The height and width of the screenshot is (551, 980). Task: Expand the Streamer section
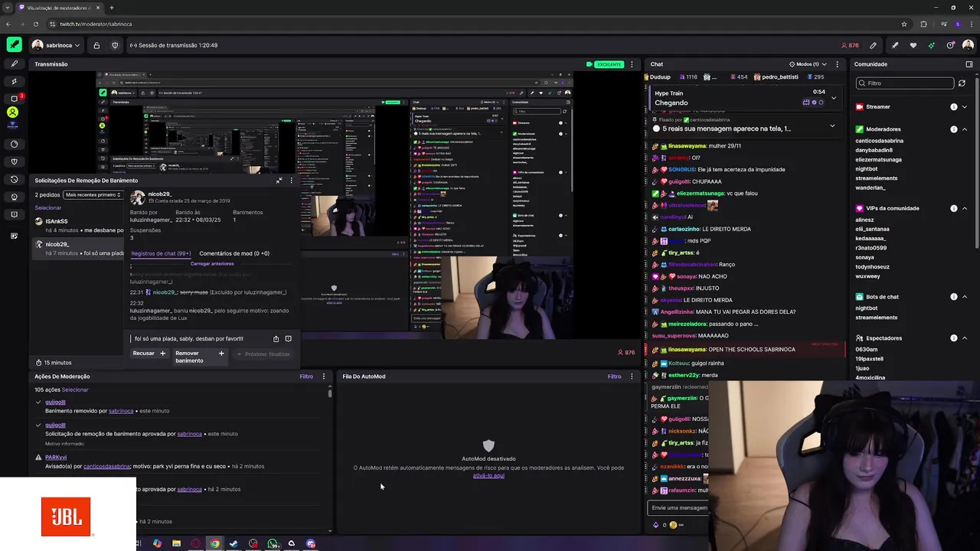coord(965,107)
